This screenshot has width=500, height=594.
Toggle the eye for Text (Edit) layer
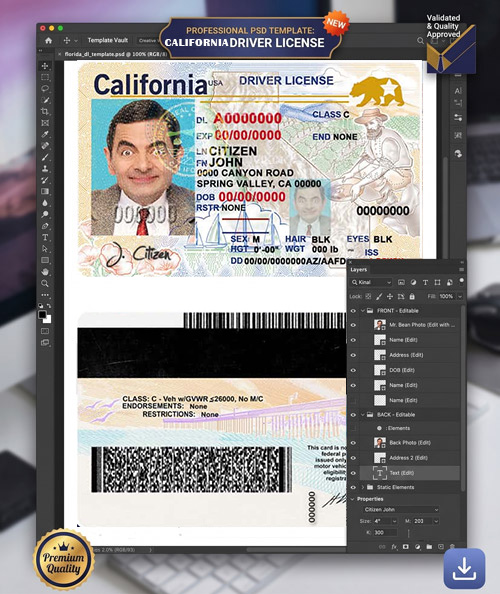click(353, 473)
